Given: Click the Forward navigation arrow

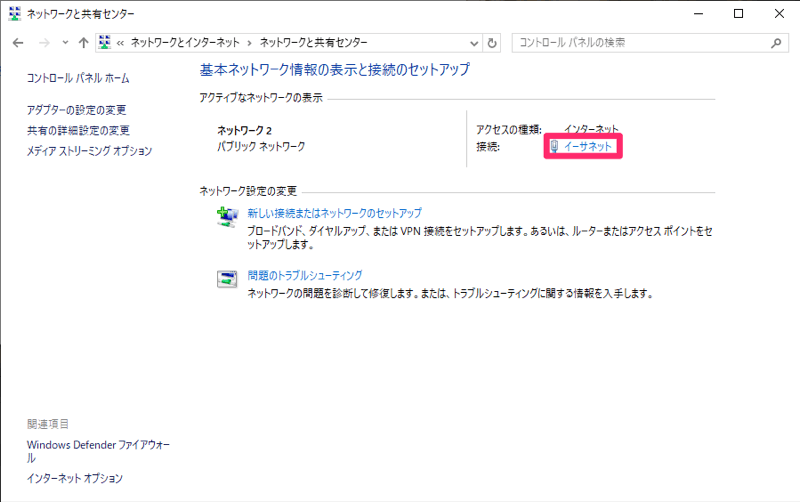Looking at the screenshot, I should [43, 43].
